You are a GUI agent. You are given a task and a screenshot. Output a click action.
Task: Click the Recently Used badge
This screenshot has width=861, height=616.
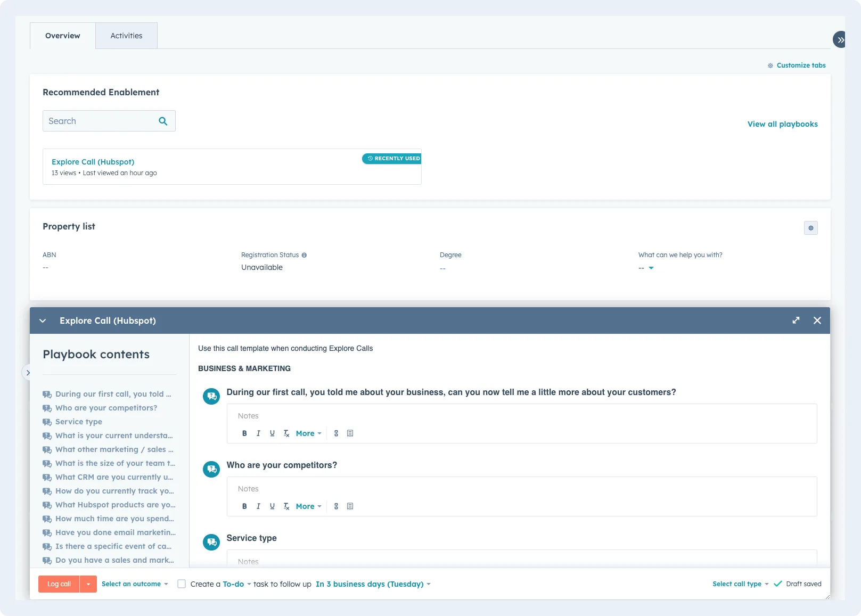click(x=392, y=159)
